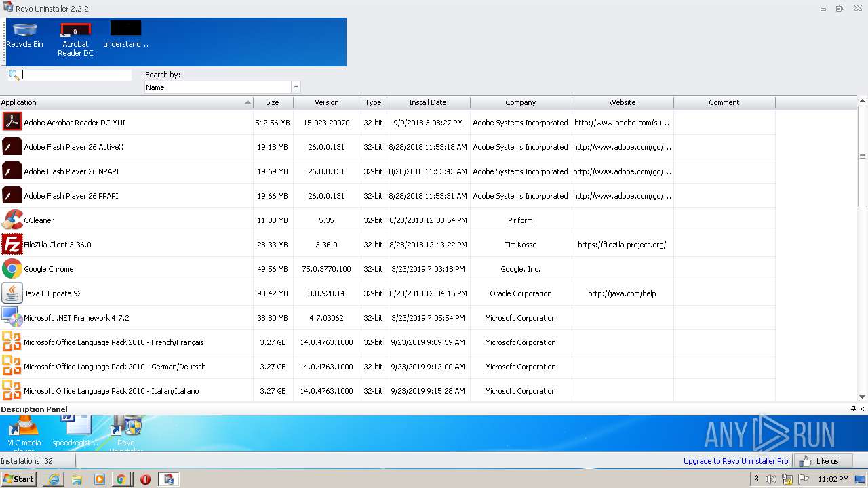Sort by Version column header

(327, 102)
